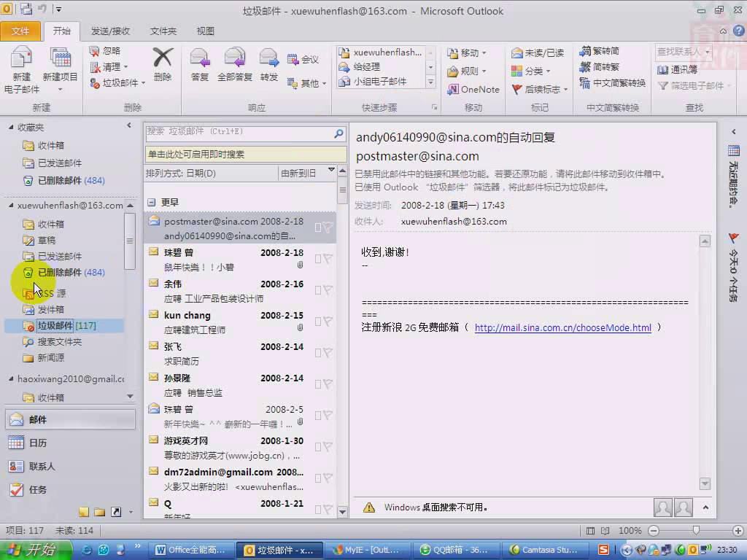
Task: Click the Windows 开始 start button
Action: (x=36, y=550)
